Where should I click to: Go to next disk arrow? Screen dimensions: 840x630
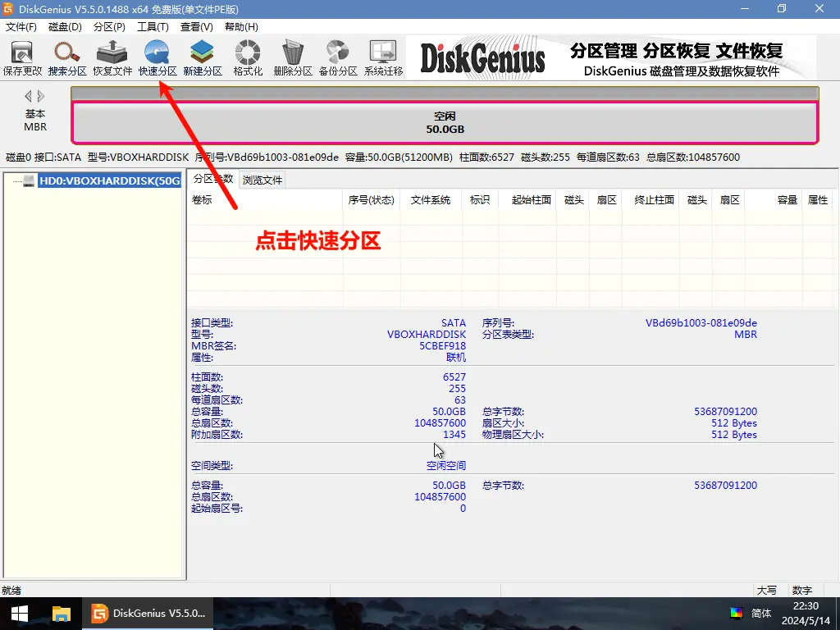[x=41, y=97]
